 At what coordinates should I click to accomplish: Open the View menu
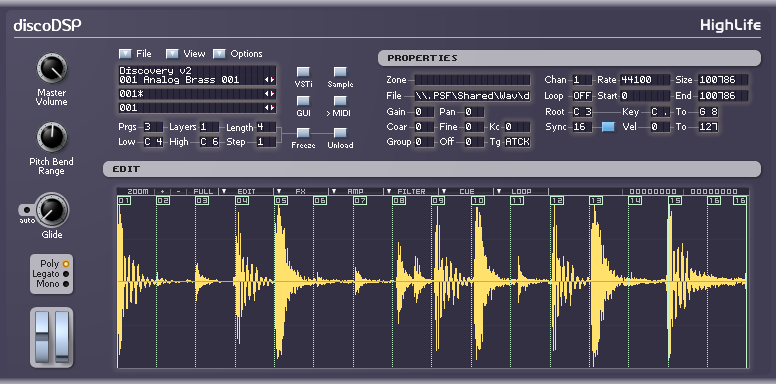(172, 53)
